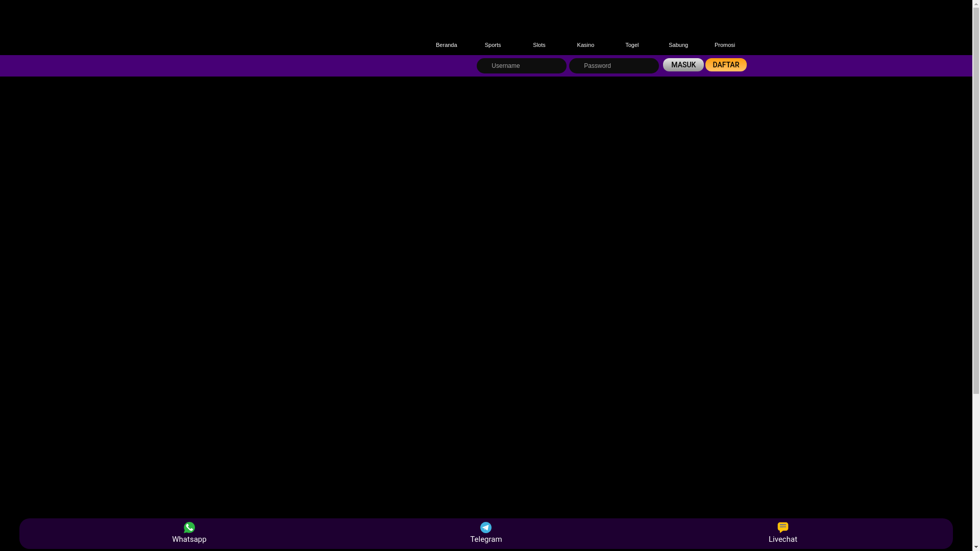Viewport: 980px width, 551px height.
Task: Open the Livechat support link text
Action: (x=783, y=539)
